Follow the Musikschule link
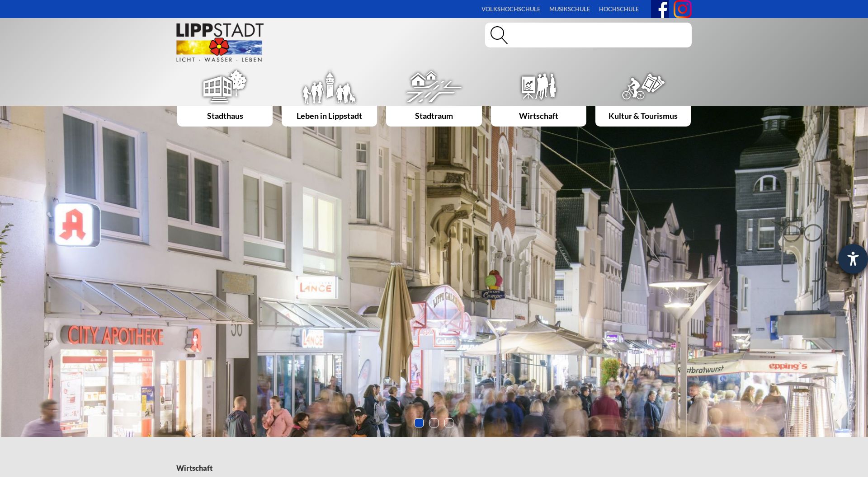This screenshot has height=488, width=868. pos(569,9)
